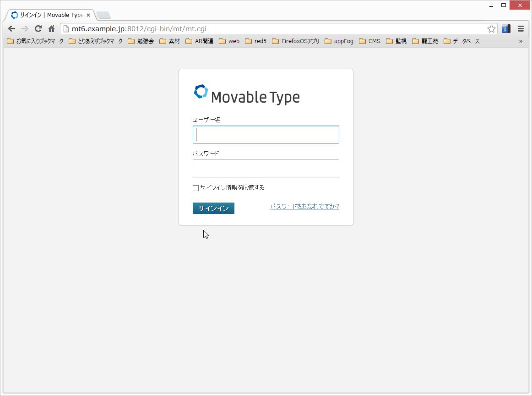Bookmark this page with the star icon

pos(491,29)
